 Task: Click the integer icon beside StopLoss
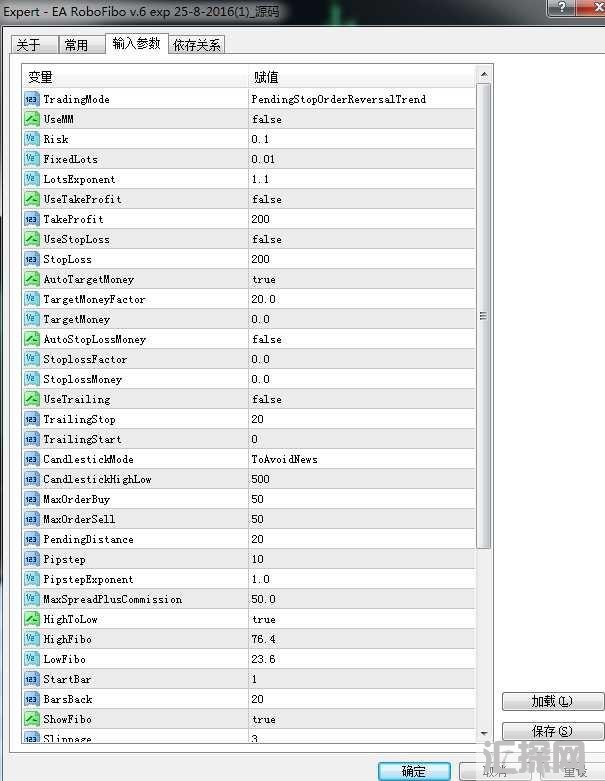[31, 259]
